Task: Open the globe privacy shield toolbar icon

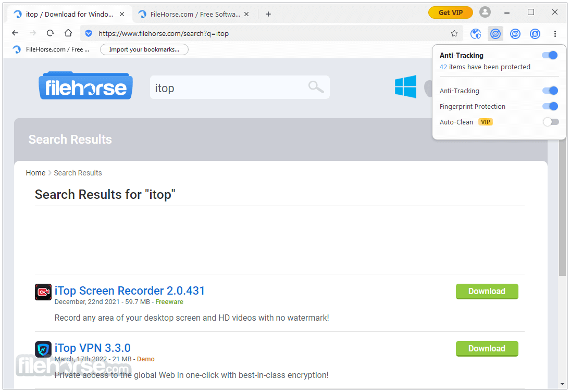Action: point(476,34)
